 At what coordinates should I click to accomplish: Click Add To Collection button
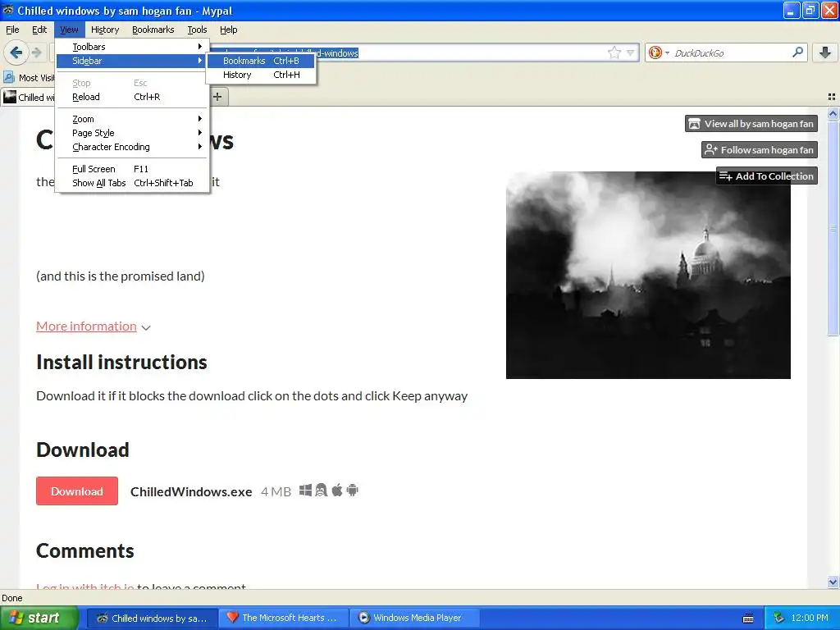click(767, 176)
